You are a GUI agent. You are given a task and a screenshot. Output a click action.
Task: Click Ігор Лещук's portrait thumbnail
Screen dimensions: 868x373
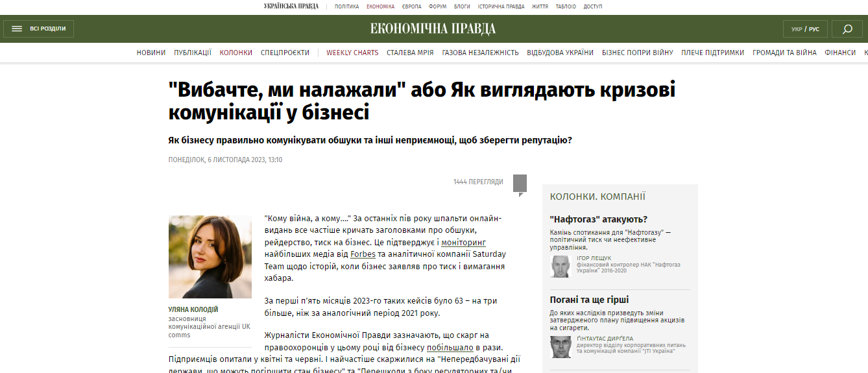click(561, 266)
